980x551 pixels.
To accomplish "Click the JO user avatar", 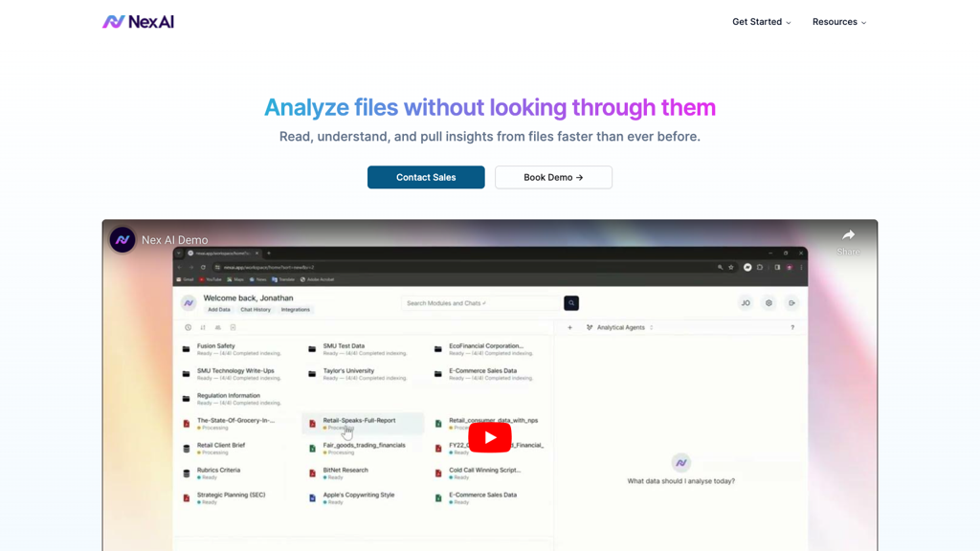I will coord(745,303).
